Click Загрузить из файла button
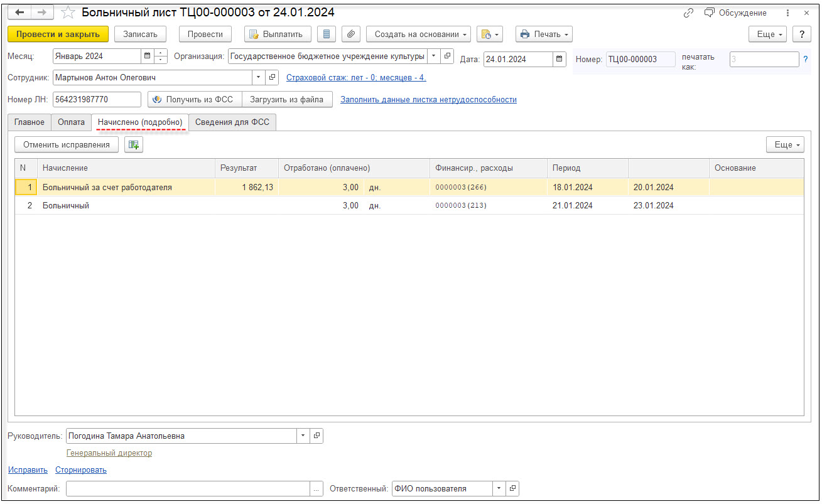This screenshot has width=822, height=504. [287, 99]
